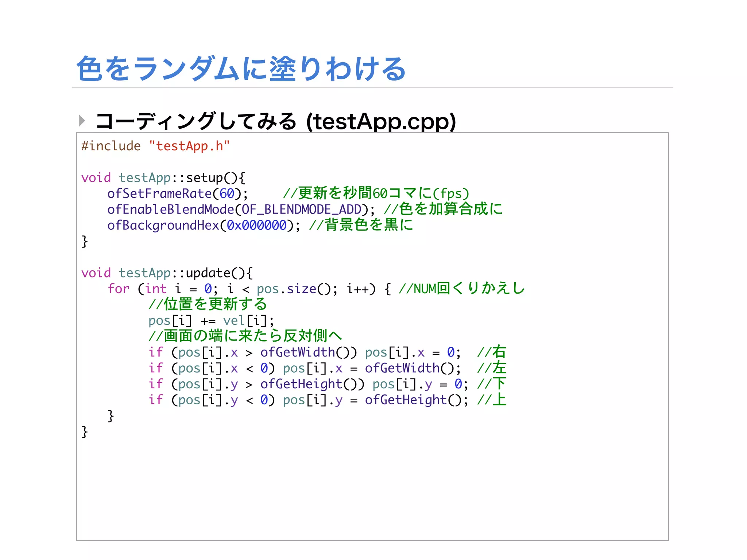This screenshot has height=560, width=747.
Task: Click the comment //位置を更新する
Action: [x=208, y=304]
